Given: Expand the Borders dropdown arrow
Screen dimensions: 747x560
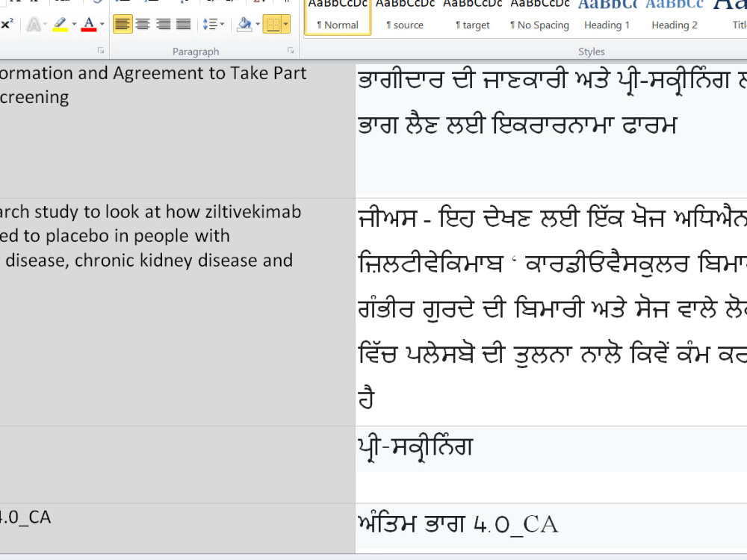Looking at the screenshot, I should [x=285, y=24].
